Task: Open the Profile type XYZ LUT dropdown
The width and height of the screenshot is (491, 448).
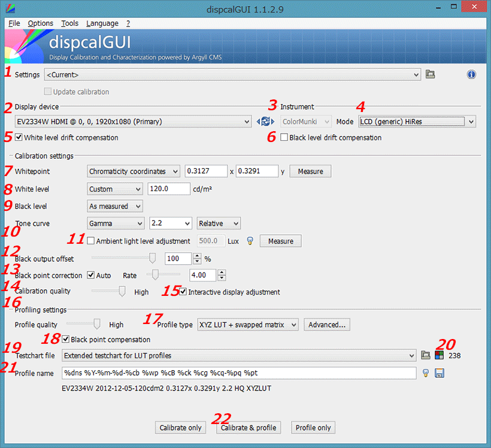Action: 248,325
